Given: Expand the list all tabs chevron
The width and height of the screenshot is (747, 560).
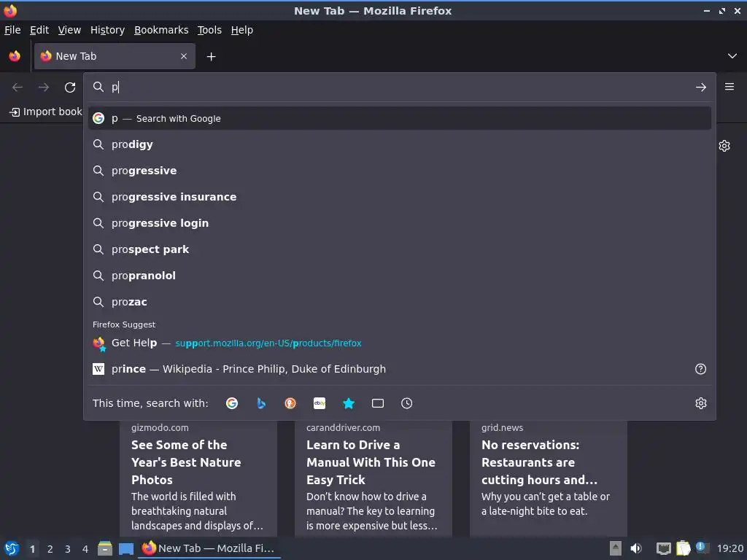Looking at the screenshot, I should pyautogui.click(x=732, y=56).
